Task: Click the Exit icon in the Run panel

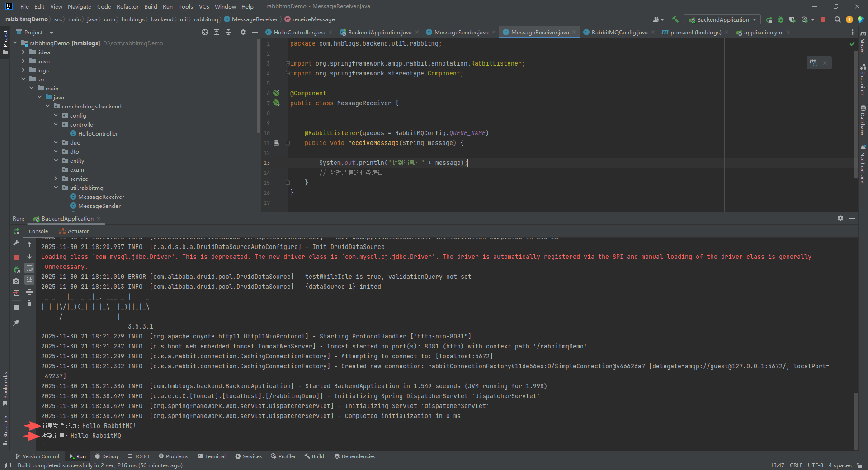Action: (16, 293)
